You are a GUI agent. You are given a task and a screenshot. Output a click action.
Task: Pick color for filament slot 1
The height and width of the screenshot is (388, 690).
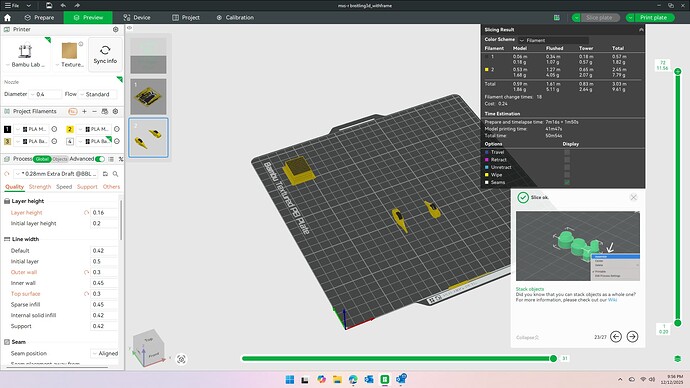point(7,129)
